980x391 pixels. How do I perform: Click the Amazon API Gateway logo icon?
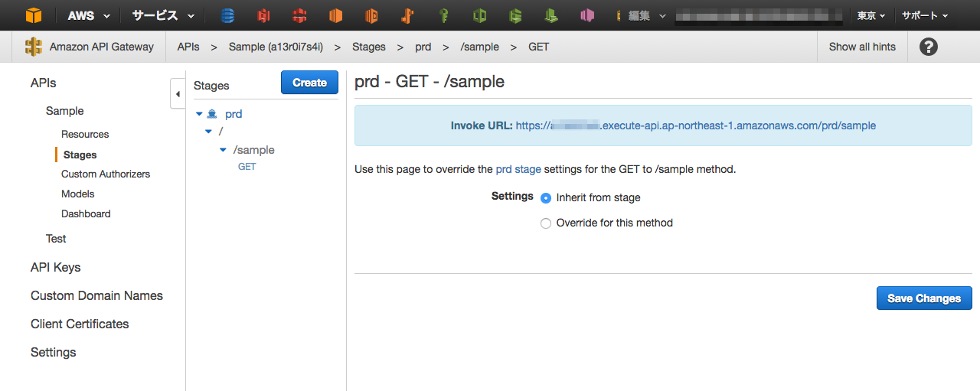coord(34,47)
